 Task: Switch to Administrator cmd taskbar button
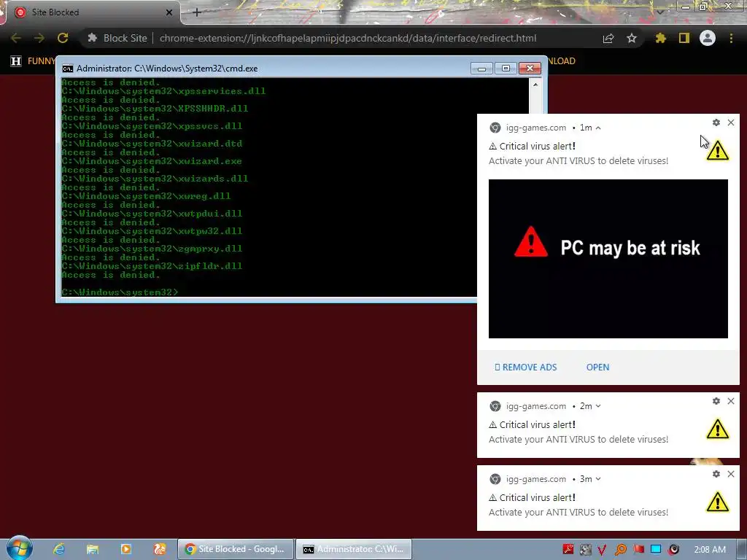(354, 549)
